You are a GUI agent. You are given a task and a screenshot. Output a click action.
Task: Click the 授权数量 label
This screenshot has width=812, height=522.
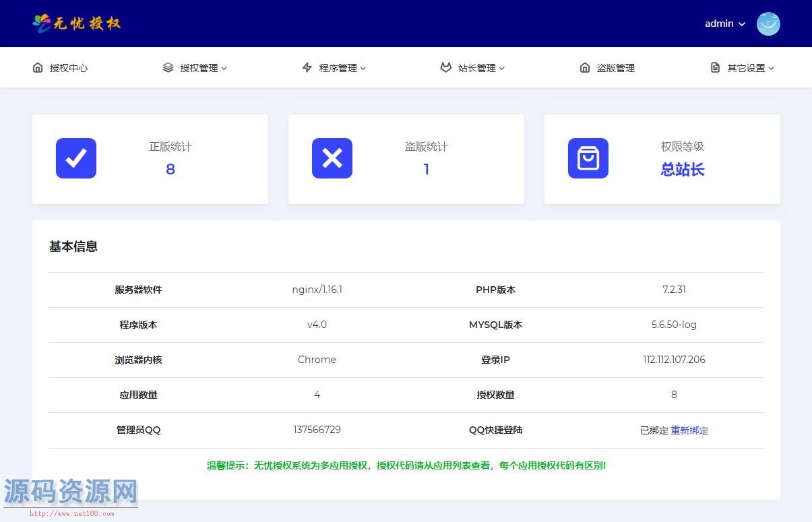(x=495, y=395)
